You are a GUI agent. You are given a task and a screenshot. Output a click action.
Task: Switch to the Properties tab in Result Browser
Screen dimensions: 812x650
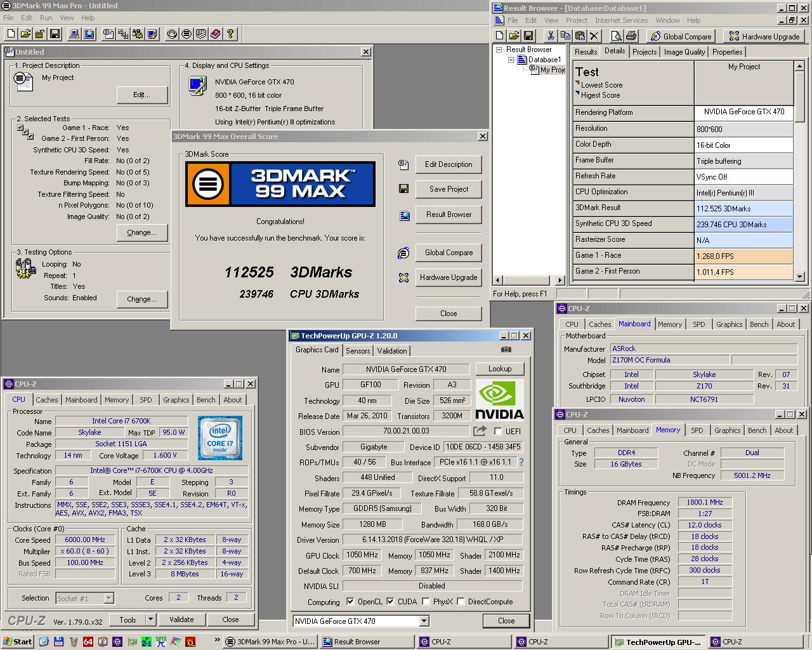(727, 52)
